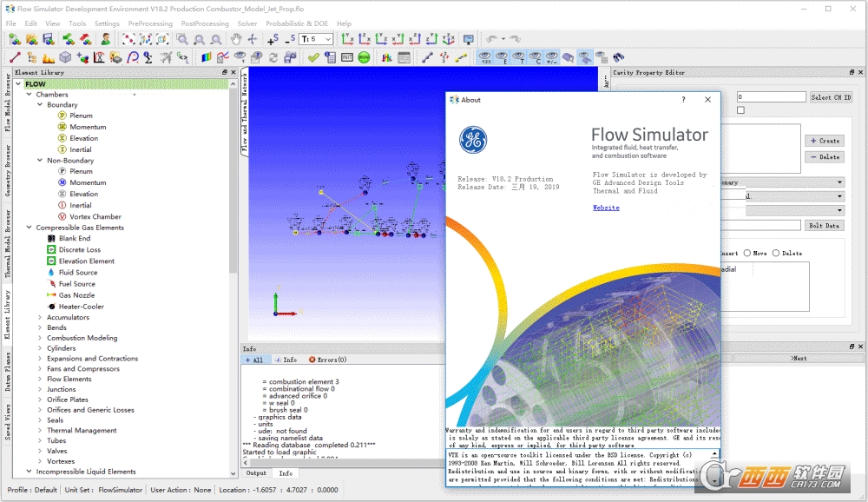The image size is (868, 502).
Task: Tick the checkbox below the ID field
Action: tap(740, 110)
